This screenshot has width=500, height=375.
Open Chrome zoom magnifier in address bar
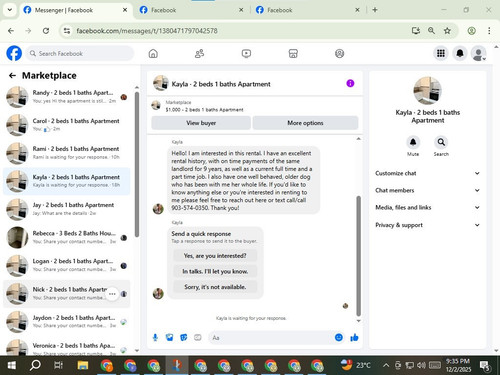pos(431,31)
